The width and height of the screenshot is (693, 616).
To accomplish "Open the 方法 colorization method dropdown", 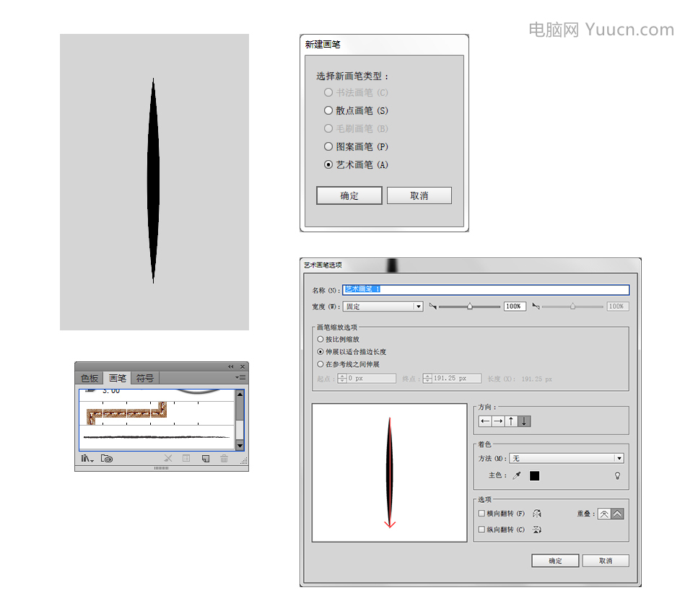I will click(567, 458).
